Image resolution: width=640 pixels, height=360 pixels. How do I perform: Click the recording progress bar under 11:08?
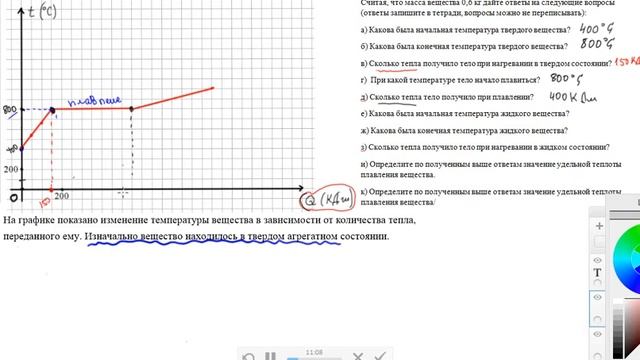coord(313,358)
